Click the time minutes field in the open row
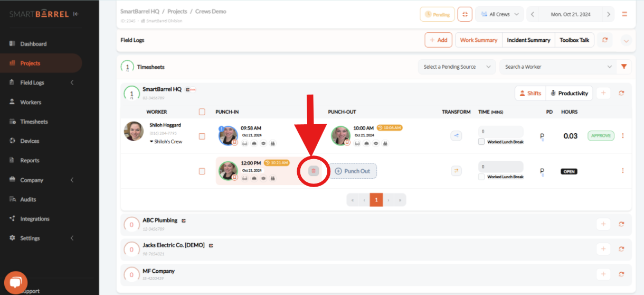Screen dimensions: 644x295 (500, 166)
